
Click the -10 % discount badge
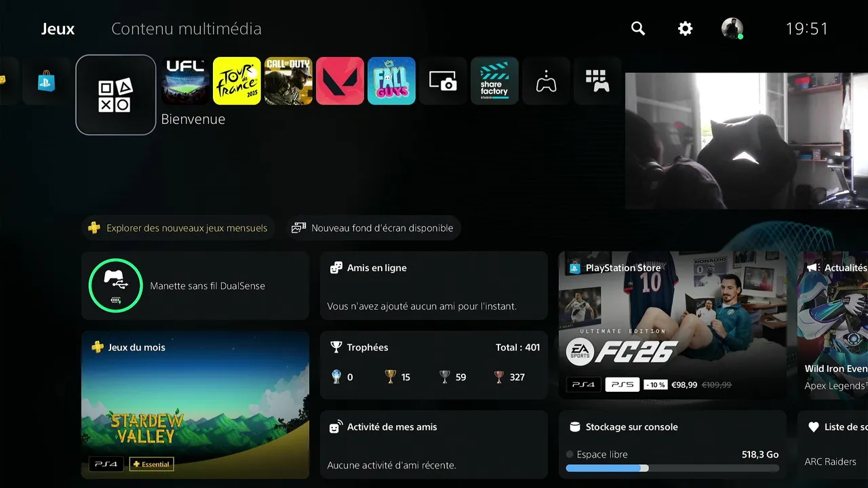[655, 384]
